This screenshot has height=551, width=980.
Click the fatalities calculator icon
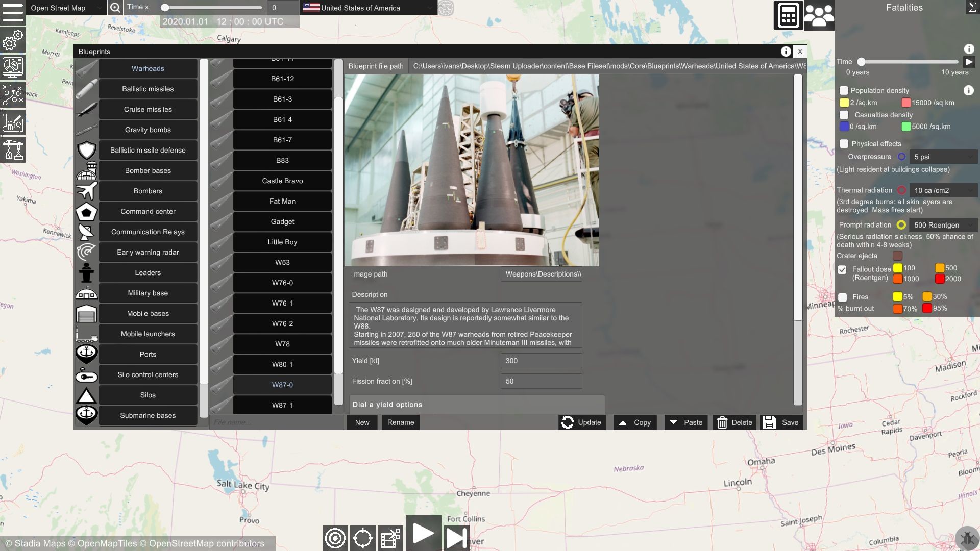789,15
